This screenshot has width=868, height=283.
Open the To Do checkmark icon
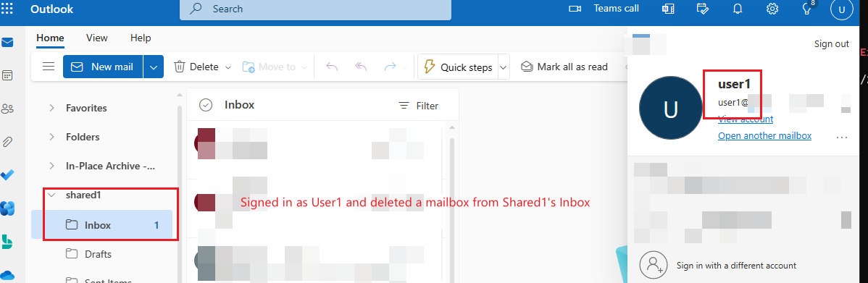[x=8, y=175]
